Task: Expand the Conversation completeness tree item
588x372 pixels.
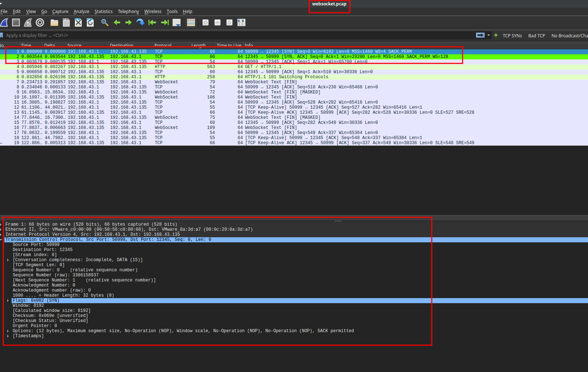Action: tap(8, 260)
